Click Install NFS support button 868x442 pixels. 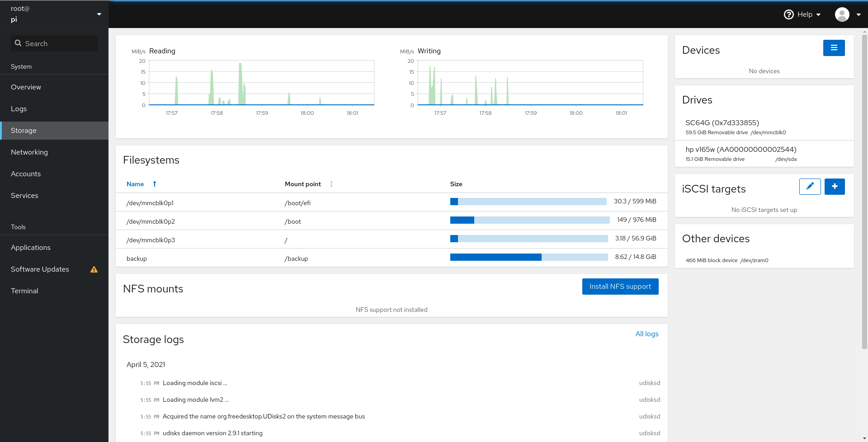pos(620,287)
